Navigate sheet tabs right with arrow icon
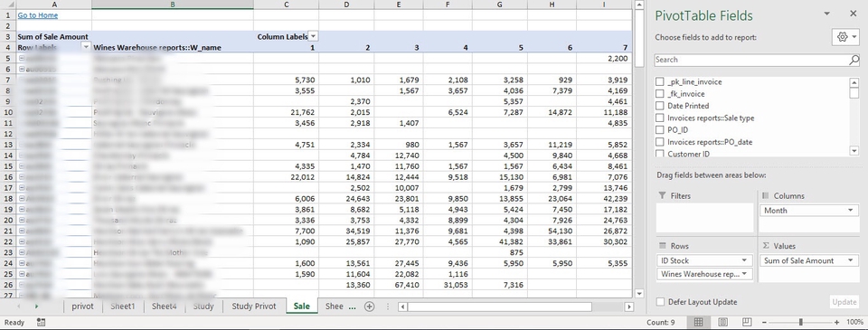Image resolution: width=868 pixels, height=330 pixels. click(x=37, y=306)
